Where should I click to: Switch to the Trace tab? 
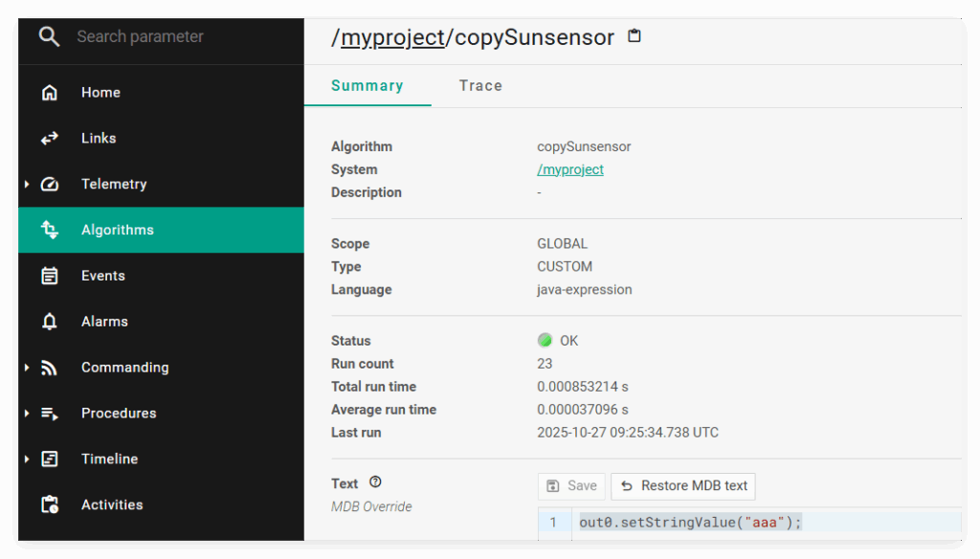[x=480, y=86]
